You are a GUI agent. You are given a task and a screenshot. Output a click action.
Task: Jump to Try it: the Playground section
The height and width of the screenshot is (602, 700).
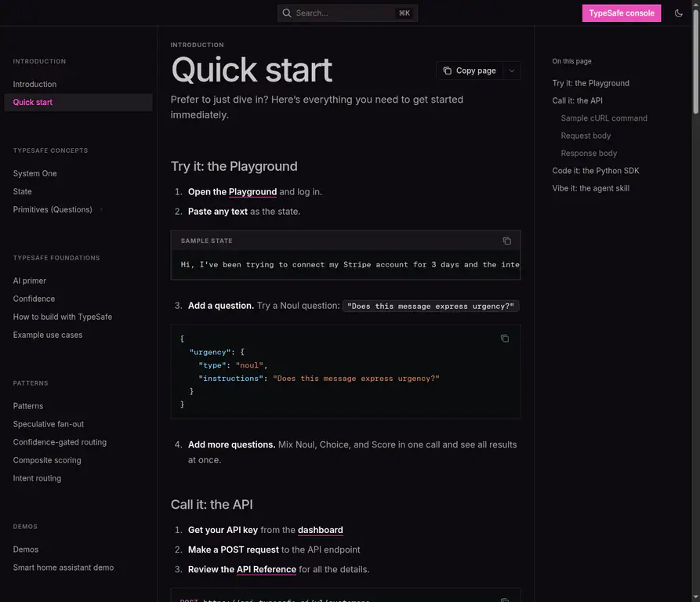pyautogui.click(x=590, y=83)
